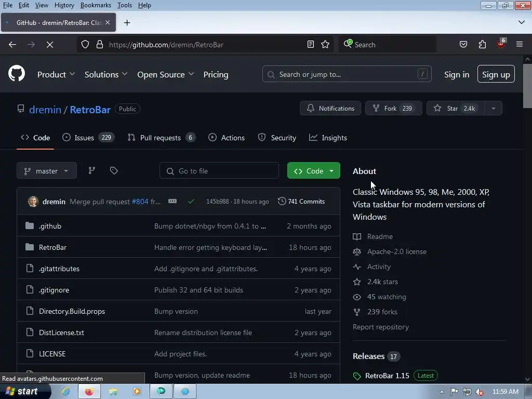Open star lists dropdown arrow

click(x=494, y=108)
